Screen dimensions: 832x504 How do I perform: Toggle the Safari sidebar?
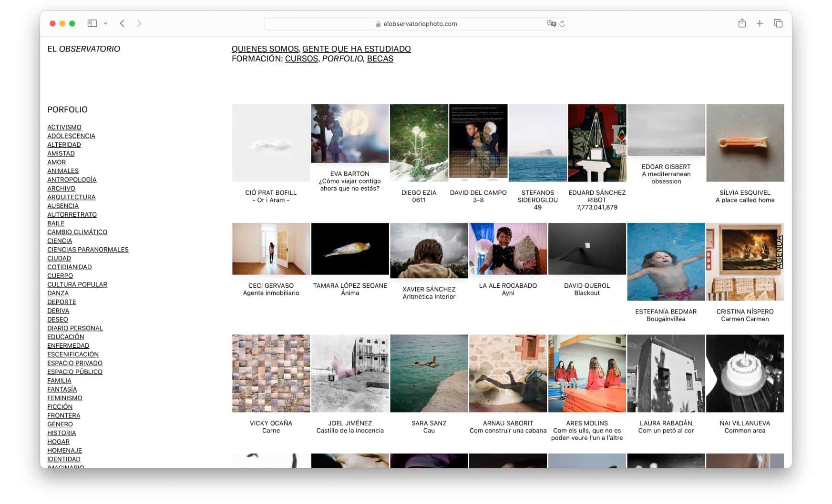click(92, 23)
